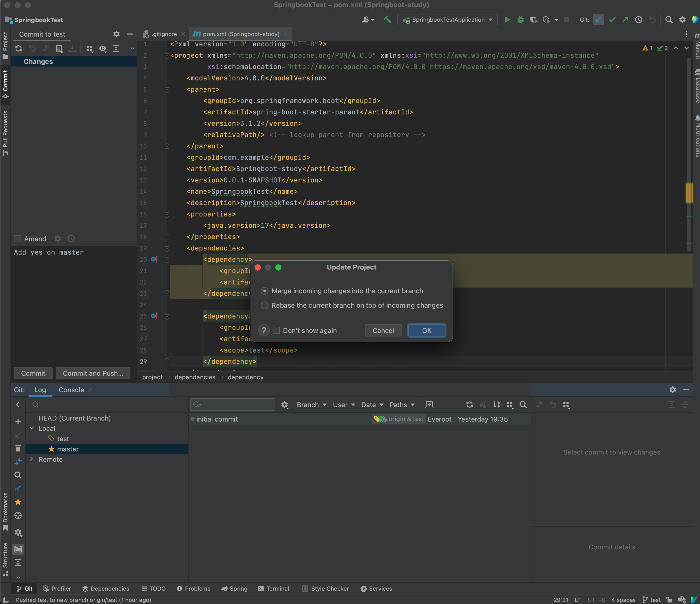Click the Git Update Project arrow icon
This screenshot has width=700, height=604.
click(x=598, y=20)
